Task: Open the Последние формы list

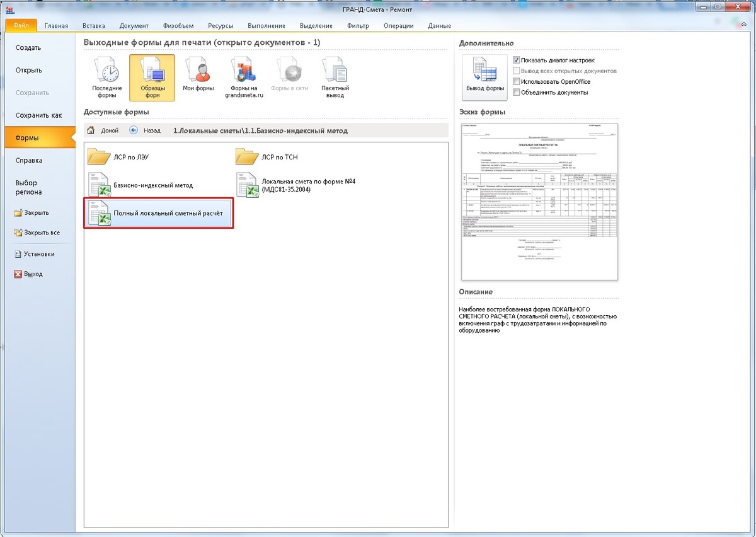Action: click(107, 78)
